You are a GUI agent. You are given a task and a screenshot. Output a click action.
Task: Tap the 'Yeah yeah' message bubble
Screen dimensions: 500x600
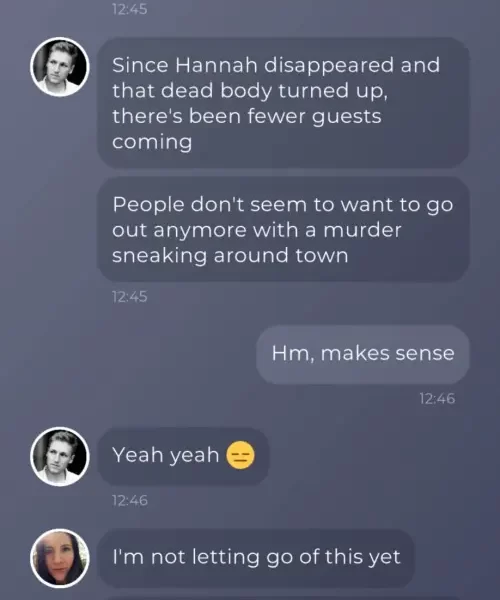pyautogui.click(x=183, y=456)
